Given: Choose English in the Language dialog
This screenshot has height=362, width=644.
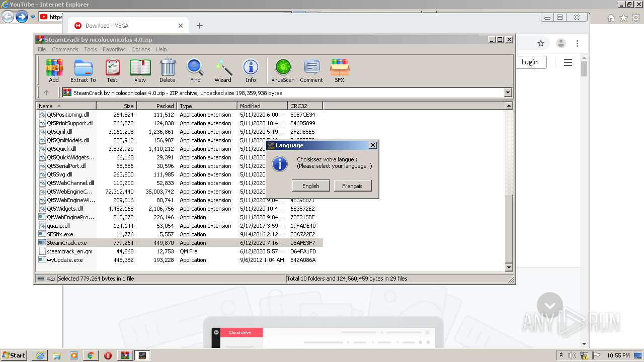Looking at the screenshot, I should [x=310, y=186].
